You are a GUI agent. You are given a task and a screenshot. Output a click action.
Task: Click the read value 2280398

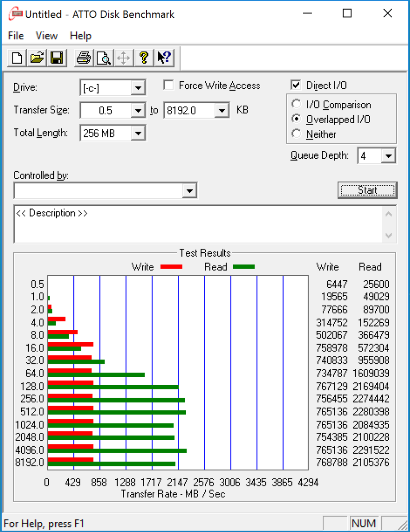(371, 412)
